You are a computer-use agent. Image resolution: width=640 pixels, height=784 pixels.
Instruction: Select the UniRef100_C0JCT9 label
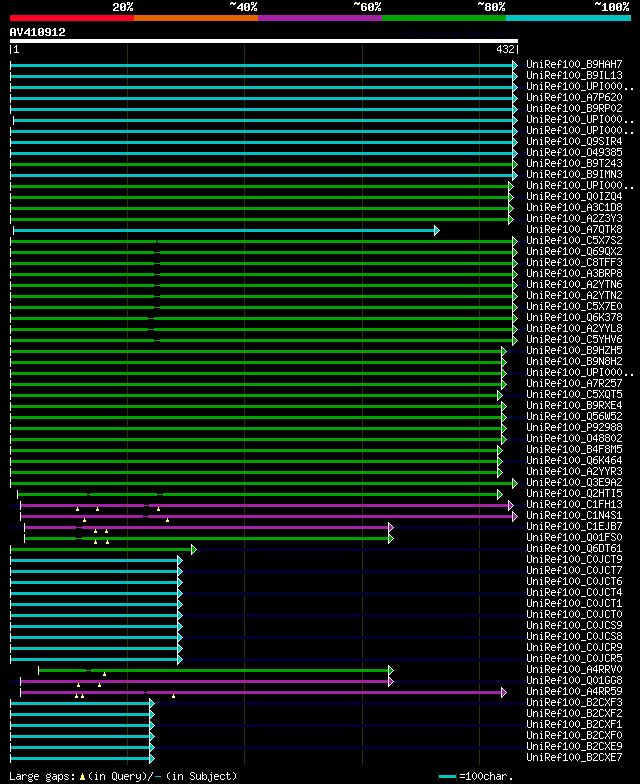[574, 560]
